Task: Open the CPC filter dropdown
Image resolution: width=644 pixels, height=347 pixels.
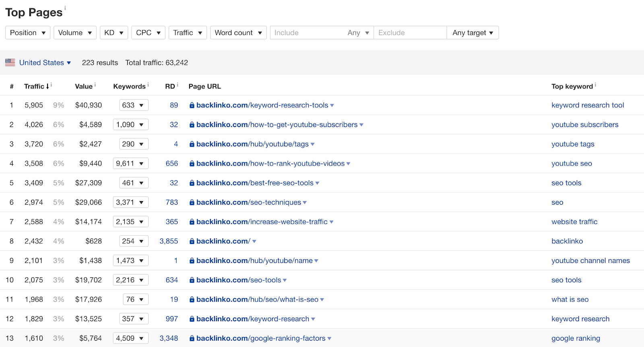Action: click(148, 33)
